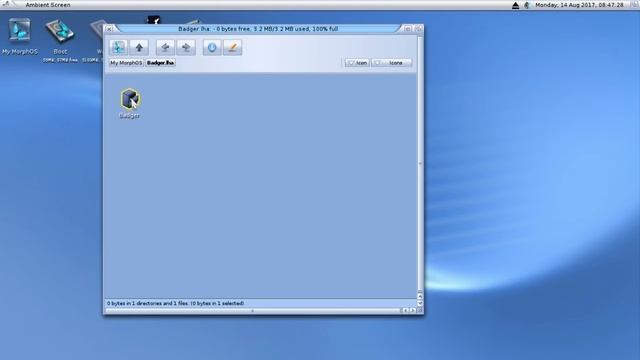Open the screen depth menu at top-left
The width and height of the screenshot is (640, 360).
[x=6, y=4]
